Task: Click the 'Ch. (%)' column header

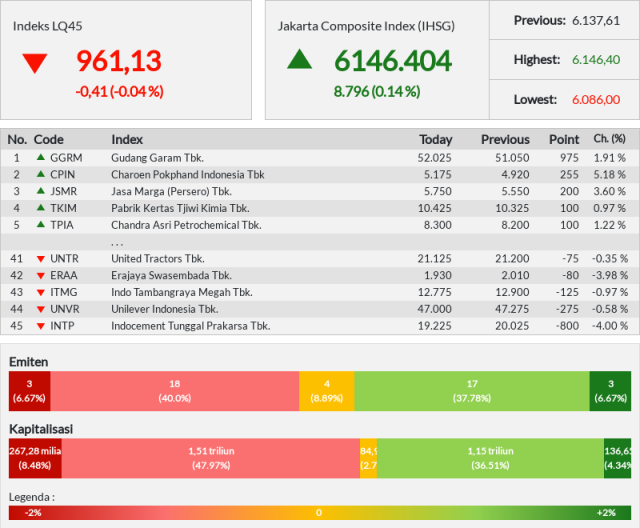Action: pyautogui.click(x=609, y=139)
